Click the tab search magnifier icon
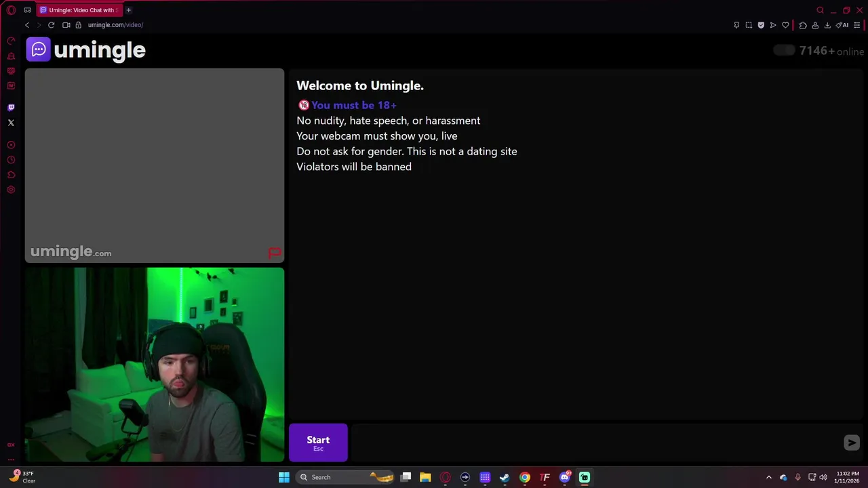 coord(820,10)
